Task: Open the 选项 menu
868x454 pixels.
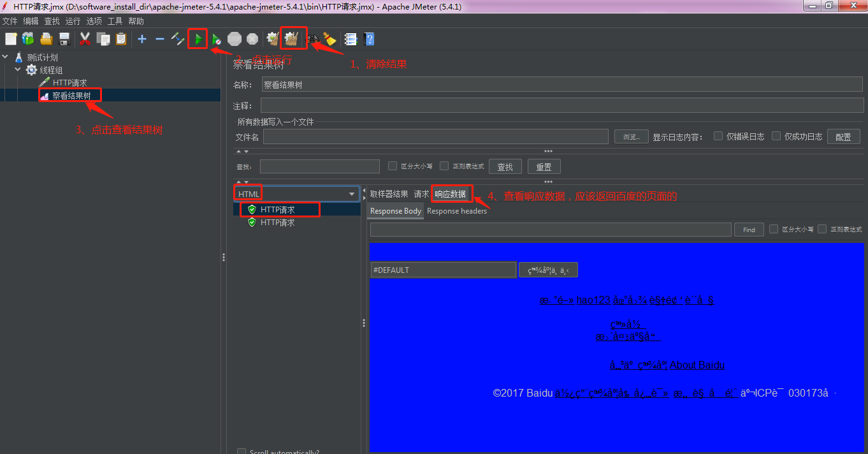Action: click(94, 20)
